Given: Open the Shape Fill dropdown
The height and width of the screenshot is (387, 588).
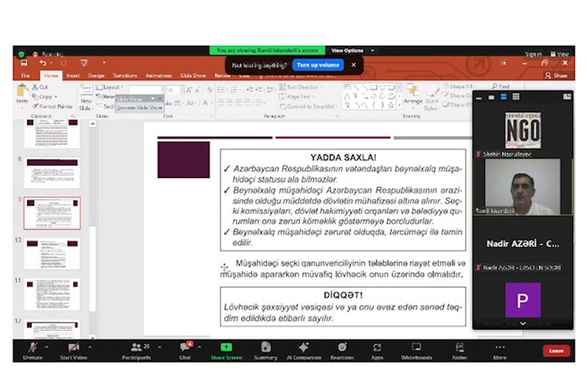Looking at the screenshot, I should (459, 86).
